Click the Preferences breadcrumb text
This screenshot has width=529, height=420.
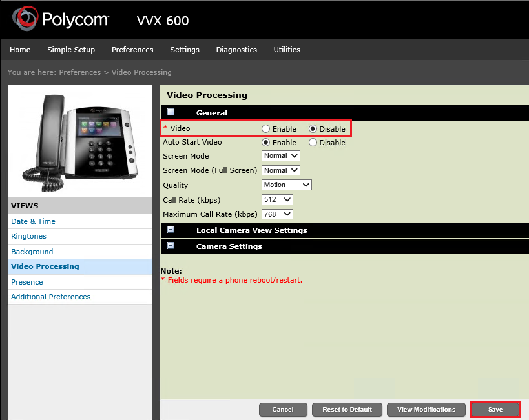coord(80,72)
